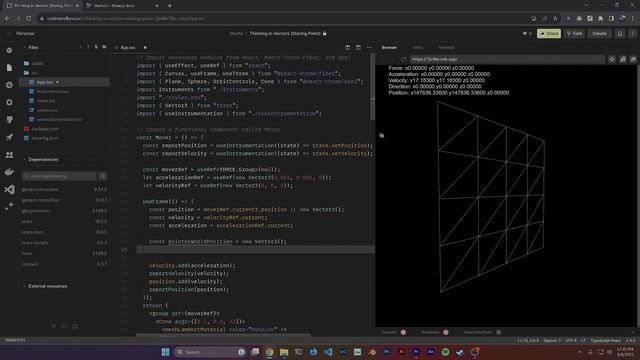Open the Deployment rocket icon in sidebar
This screenshot has height=360, width=640.
9,137
